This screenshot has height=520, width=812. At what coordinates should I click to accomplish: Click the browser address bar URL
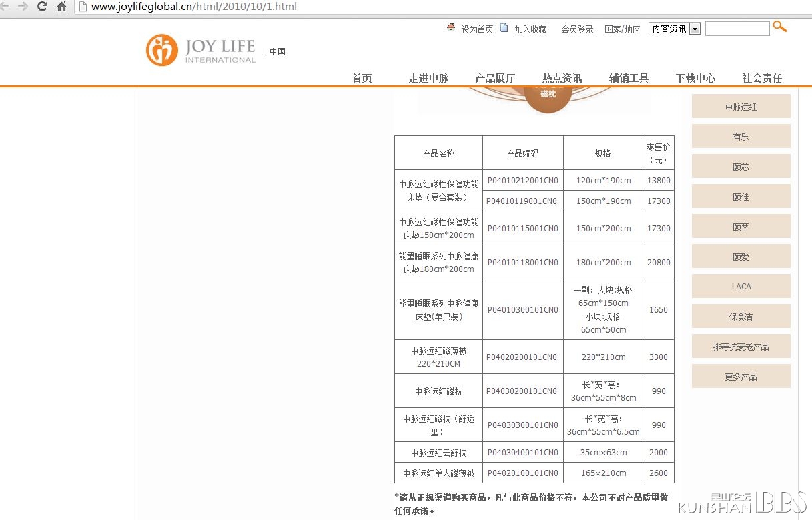(x=194, y=7)
